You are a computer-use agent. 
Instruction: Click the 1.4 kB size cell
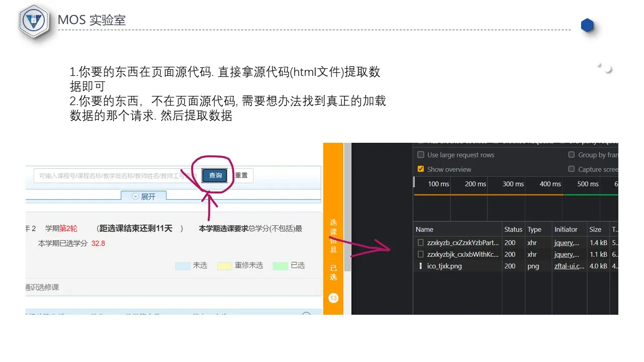tap(598, 243)
